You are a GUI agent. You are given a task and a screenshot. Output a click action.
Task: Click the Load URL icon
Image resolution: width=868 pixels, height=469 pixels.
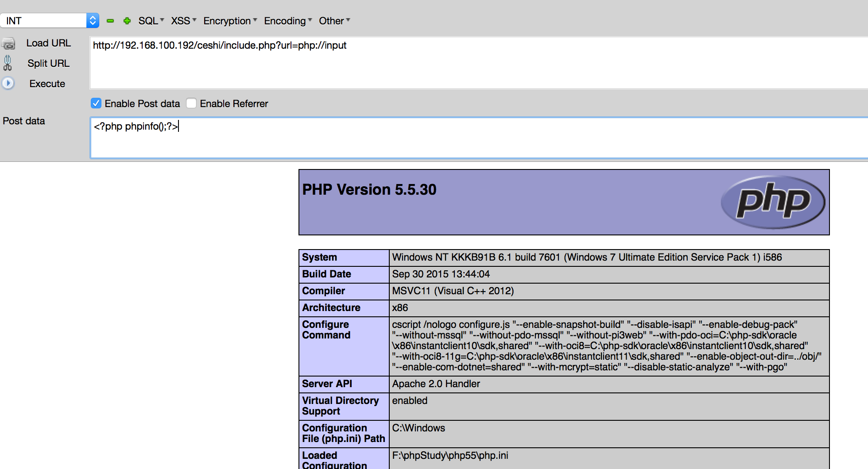click(8, 44)
